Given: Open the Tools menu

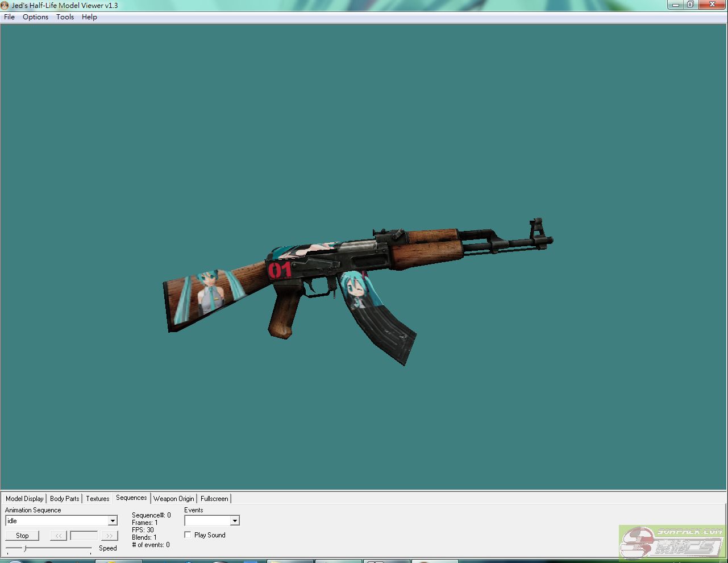Looking at the screenshot, I should coord(65,17).
